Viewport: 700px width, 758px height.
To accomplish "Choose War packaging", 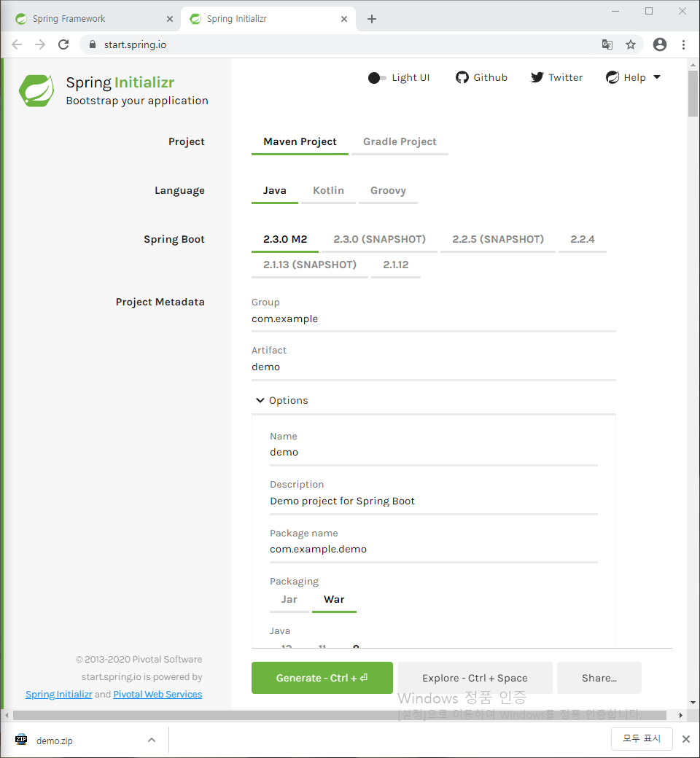I will coord(334,600).
